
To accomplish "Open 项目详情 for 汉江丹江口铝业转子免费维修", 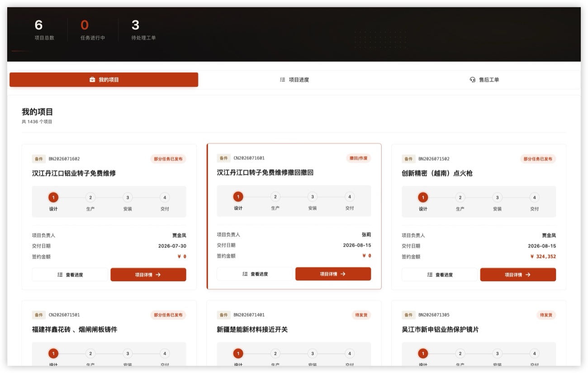I will click(148, 275).
